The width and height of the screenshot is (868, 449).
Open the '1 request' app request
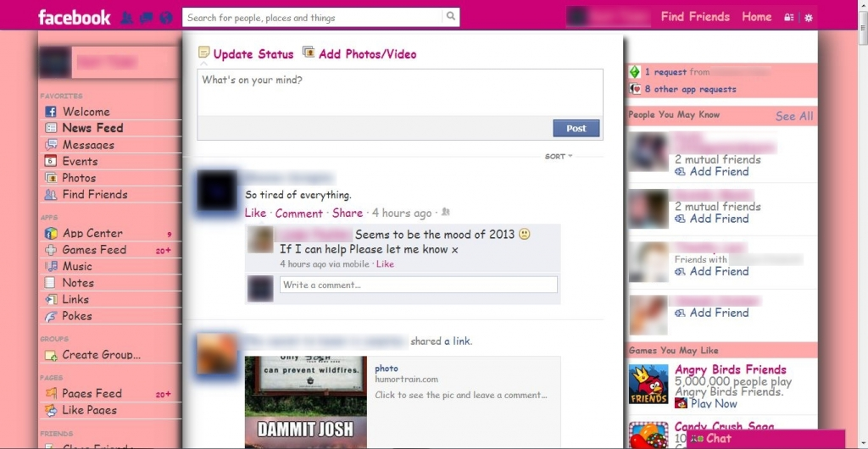click(x=666, y=72)
